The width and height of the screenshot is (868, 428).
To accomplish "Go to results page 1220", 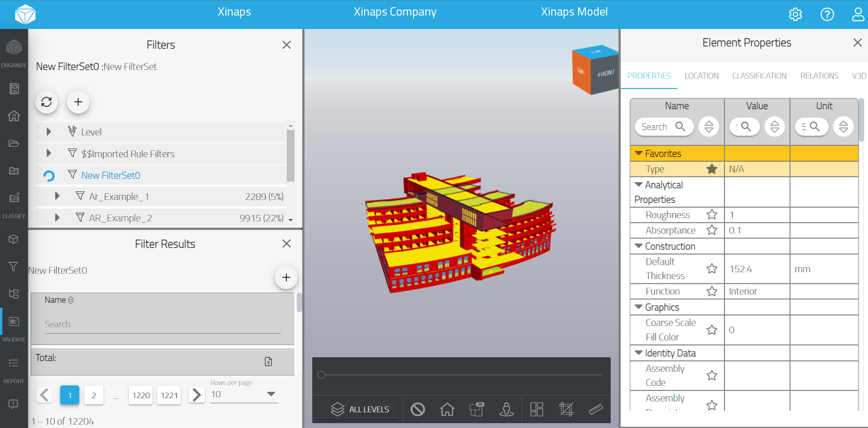I will (141, 395).
